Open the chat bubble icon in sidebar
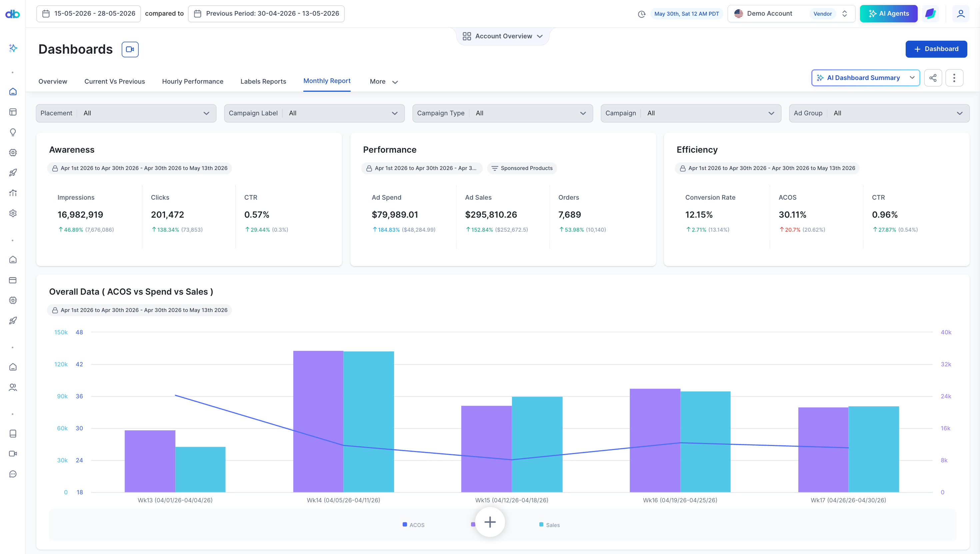This screenshot has width=980, height=554. click(x=13, y=474)
